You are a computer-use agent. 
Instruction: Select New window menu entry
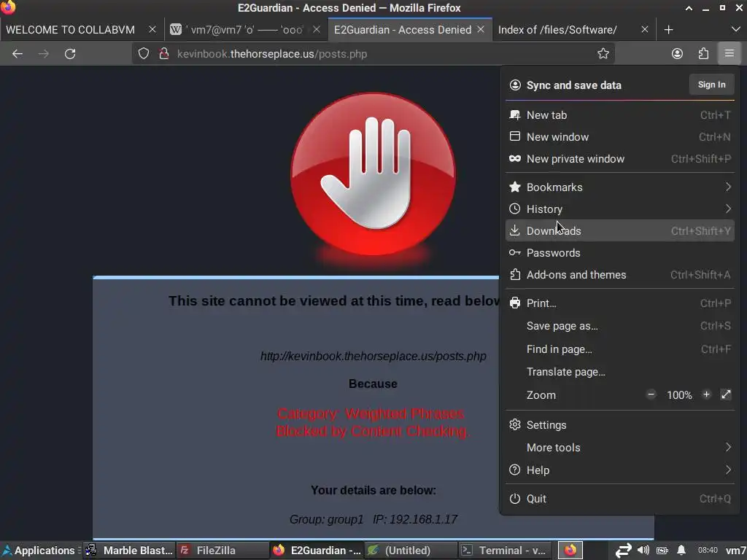point(620,137)
